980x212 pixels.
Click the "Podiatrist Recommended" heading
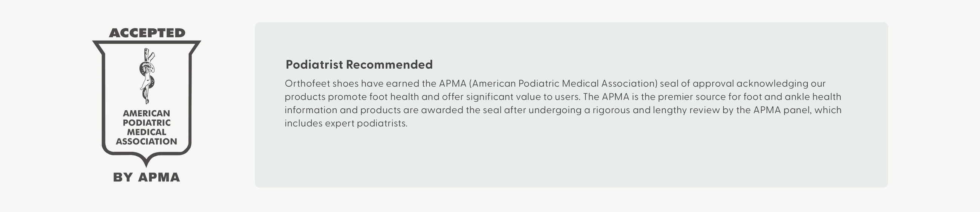(x=359, y=65)
